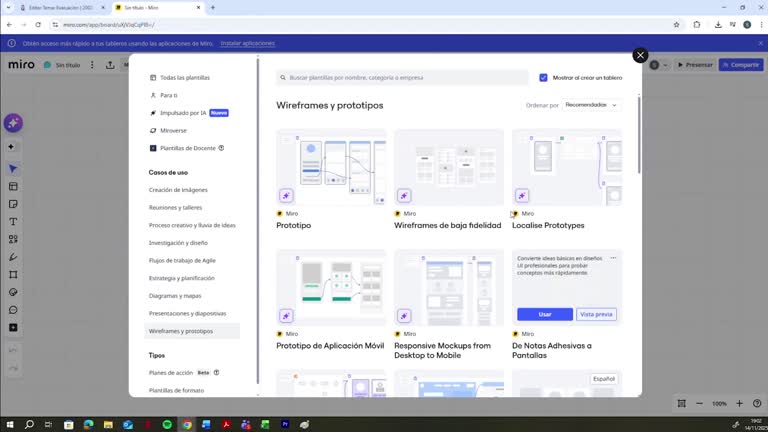Screen dimensions: 768x432
Task: Select Plantillas de formato type
Action: coord(176,390)
